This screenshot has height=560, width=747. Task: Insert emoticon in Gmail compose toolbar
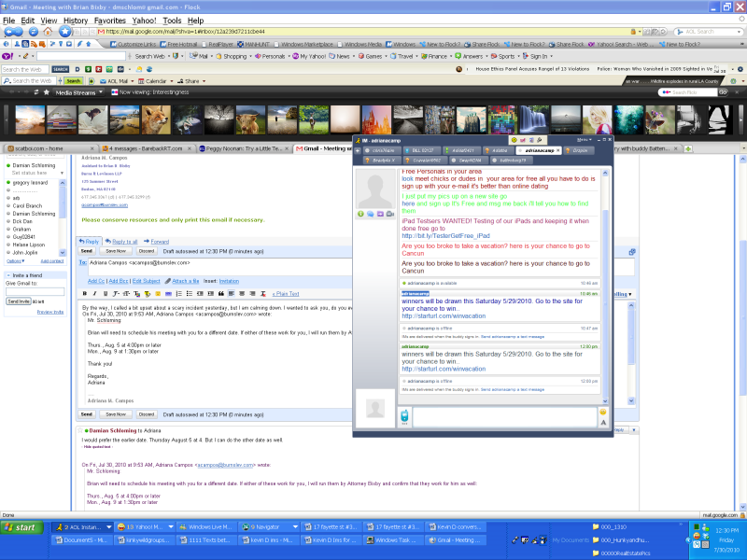click(158, 294)
